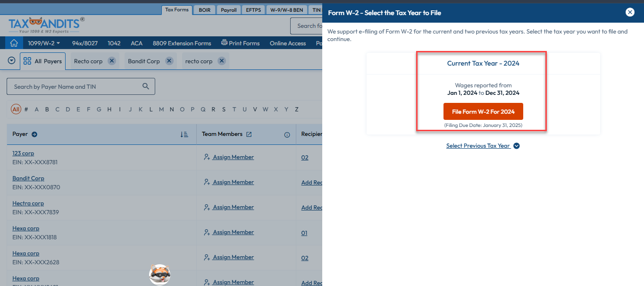Screen dimensions: 644x286
Task: Switch to the Payroll tab
Action: (229, 9)
